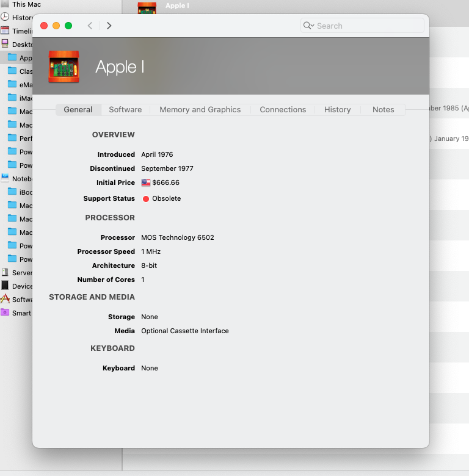Click the Keyboard 'None' value
This screenshot has width=469, height=476.
coord(150,368)
